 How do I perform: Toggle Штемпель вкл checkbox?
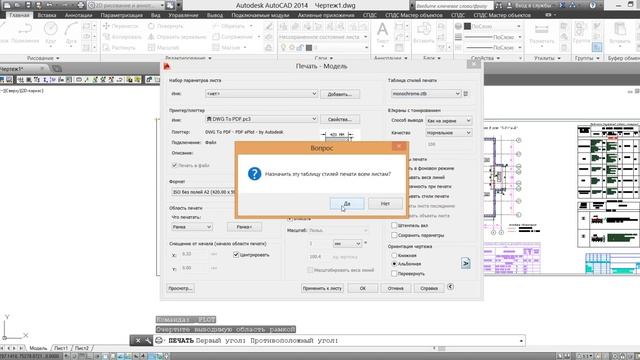coord(394,225)
